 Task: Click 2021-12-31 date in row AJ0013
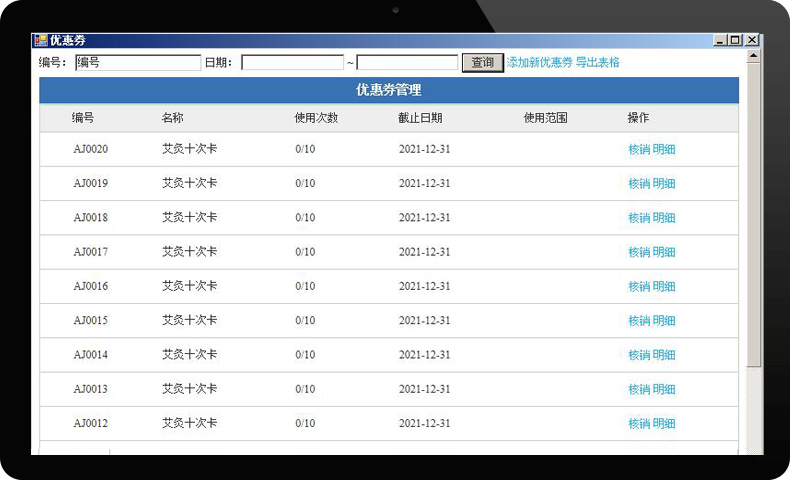424,389
